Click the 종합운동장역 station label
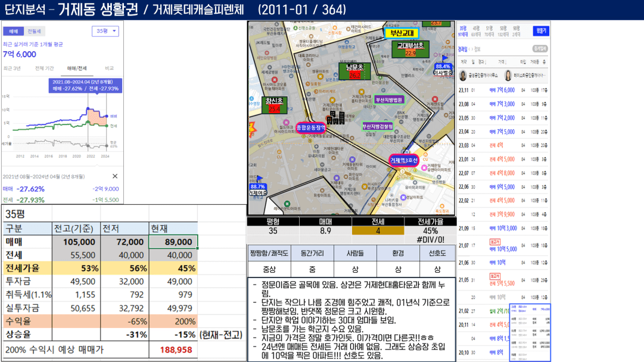This screenshot has height=362, width=644. (312, 127)
